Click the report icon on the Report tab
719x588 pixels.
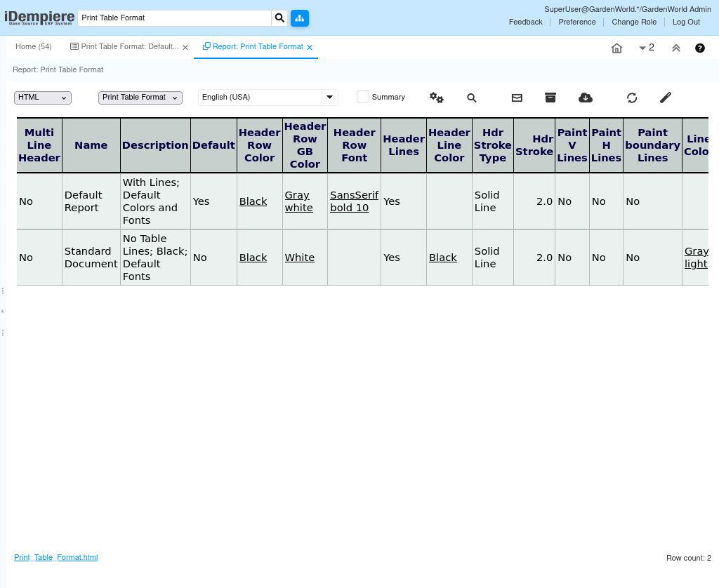[206, 46]
